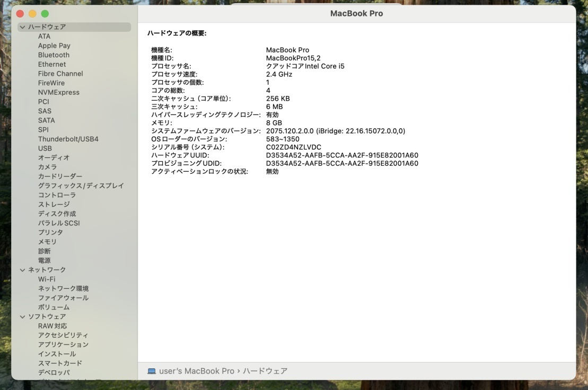Collapse the ハードウェア section
This screenshot has height=390, width=588.
[x=22, y=26]
